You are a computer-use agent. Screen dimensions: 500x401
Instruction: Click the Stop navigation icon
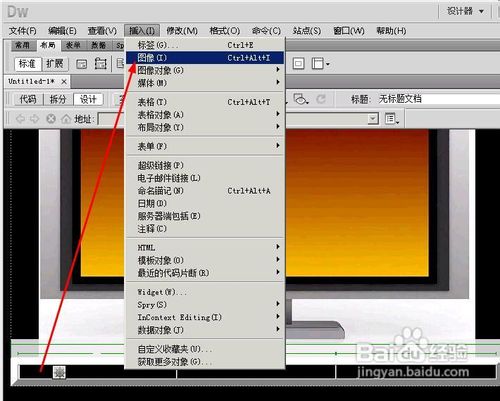[51, 119]
